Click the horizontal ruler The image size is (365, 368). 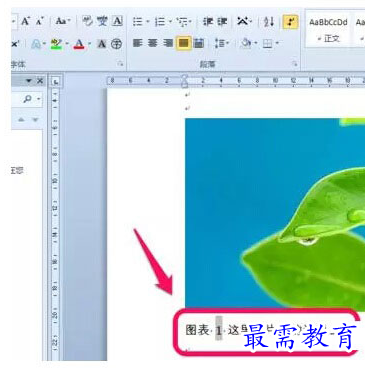point(235,80)
